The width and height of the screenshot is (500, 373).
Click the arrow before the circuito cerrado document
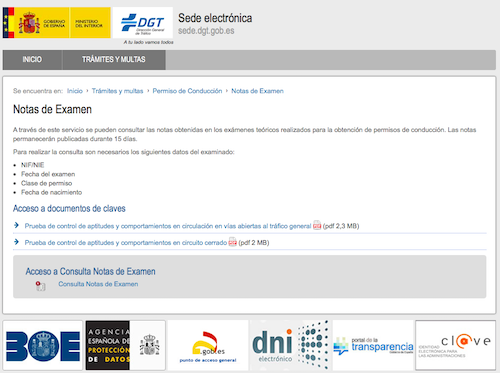coord(16,242)
